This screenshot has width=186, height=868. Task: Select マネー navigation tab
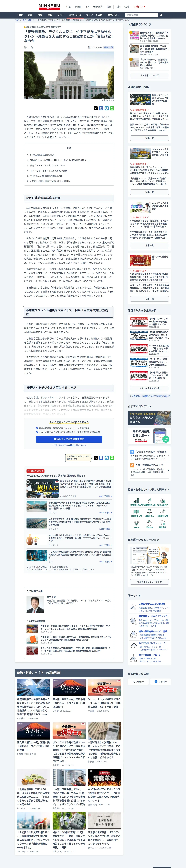(61, 15)
